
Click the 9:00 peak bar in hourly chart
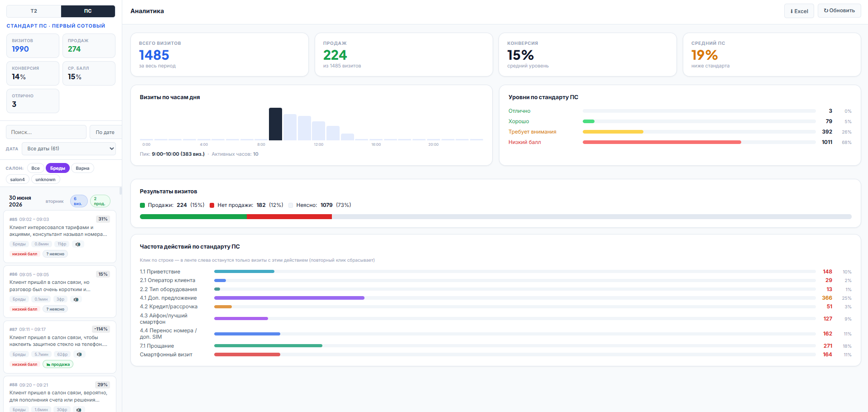click(x=275, y=124)
